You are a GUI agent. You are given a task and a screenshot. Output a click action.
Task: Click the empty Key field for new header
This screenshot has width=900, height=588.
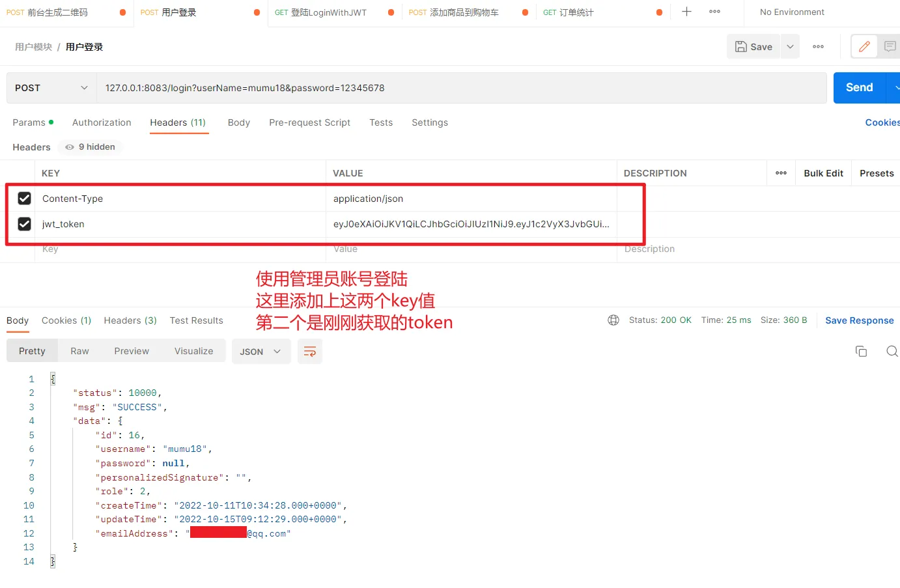(180, 249)
